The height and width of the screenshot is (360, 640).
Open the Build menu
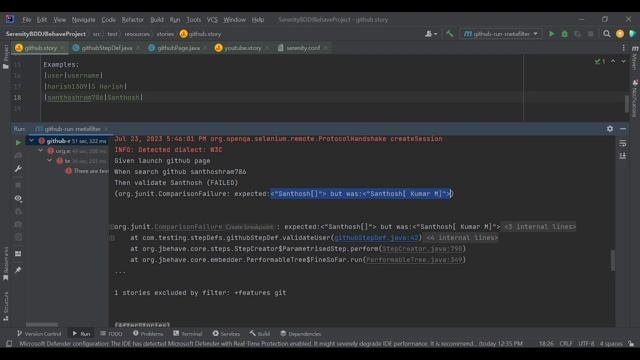(x=157, y=20)
